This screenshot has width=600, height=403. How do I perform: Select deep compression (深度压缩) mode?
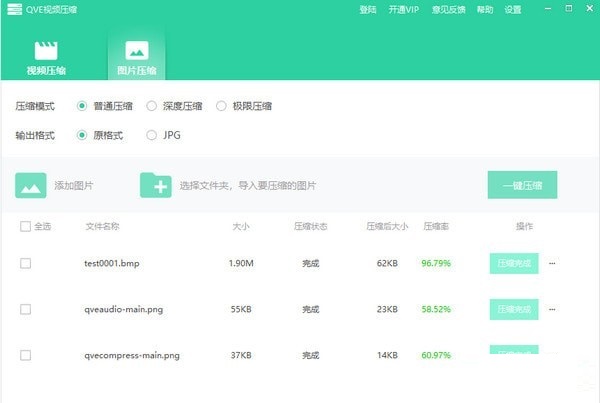(x=152, y=106)
